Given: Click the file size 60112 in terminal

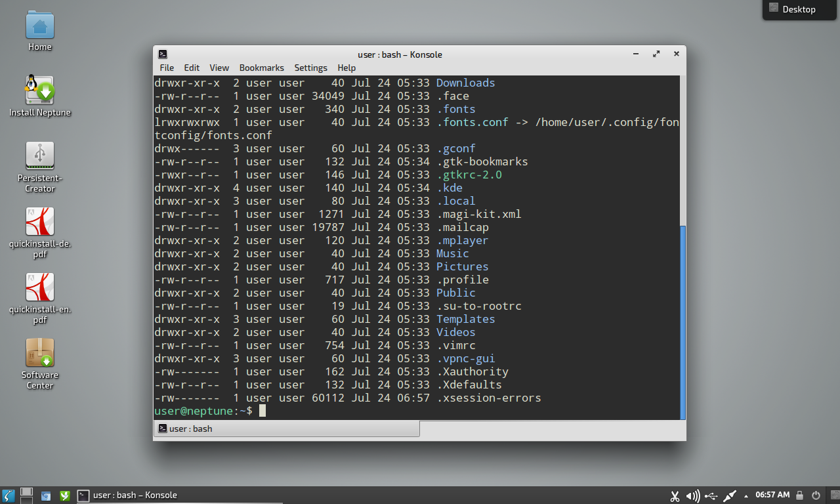Looking at the screenshot, I should click(327, 398).
